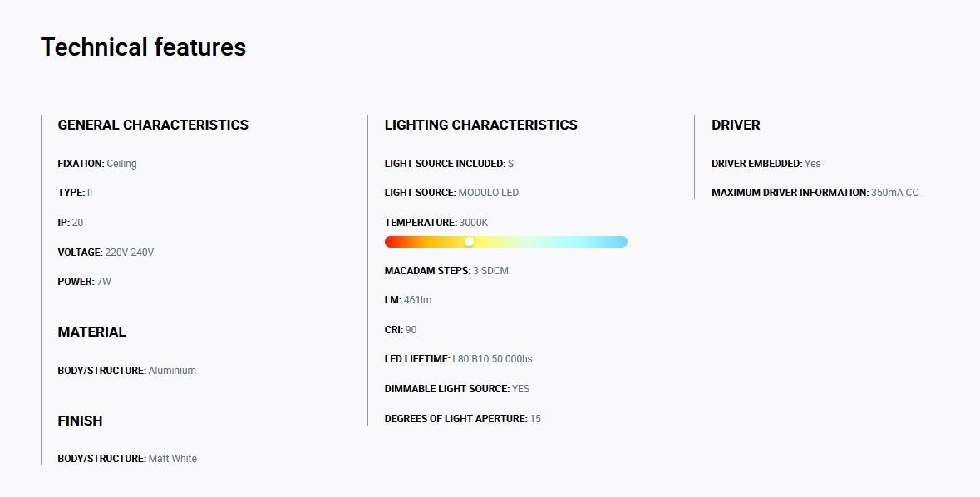Click the Degrees of Light Aperture entry
Screen dimensions: 980x497
pyautogui.click(x=462, y=419)
